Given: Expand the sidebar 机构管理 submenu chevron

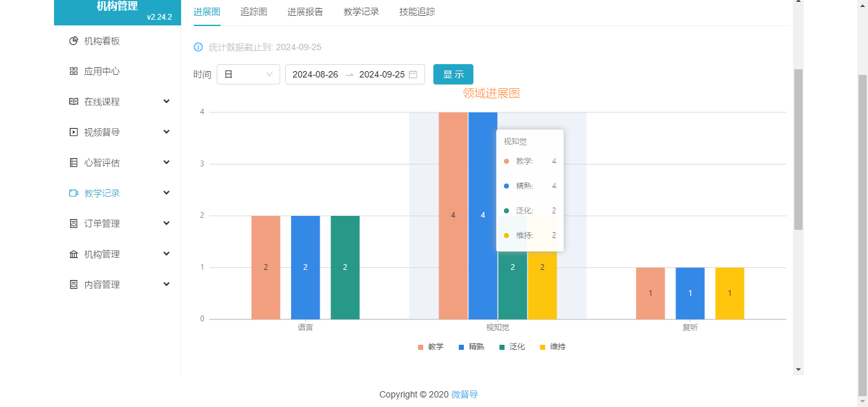Looking at the screenshot, I should click(166, 254).
